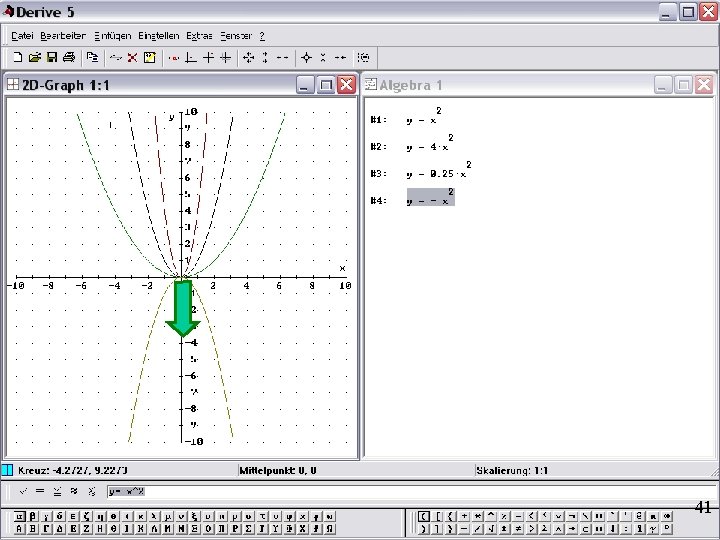
Task: Insert the division slash symbol
Action: [x=477, y=529]
